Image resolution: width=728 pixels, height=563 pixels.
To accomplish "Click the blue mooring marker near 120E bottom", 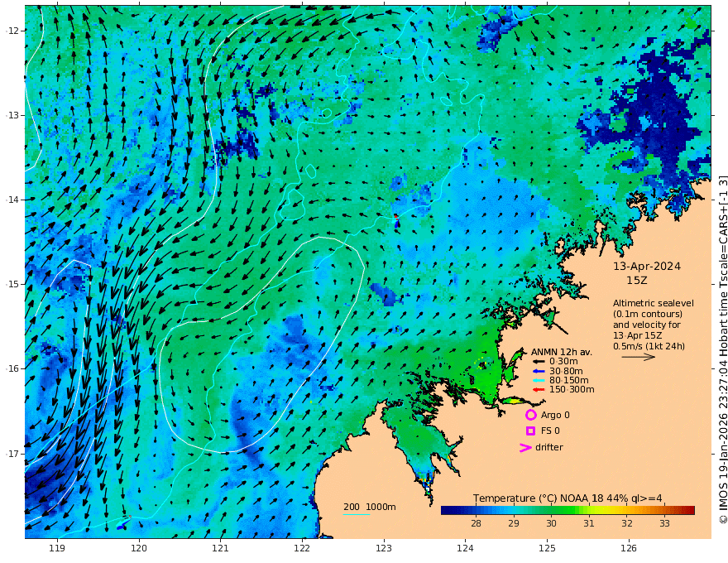I will click(123, 523).
